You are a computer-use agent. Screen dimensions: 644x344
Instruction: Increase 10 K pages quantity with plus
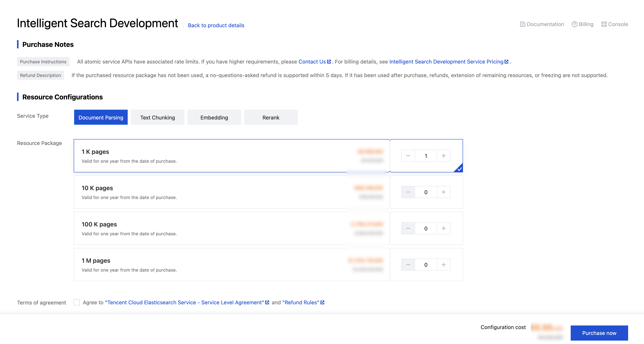(x=444, y=192)
